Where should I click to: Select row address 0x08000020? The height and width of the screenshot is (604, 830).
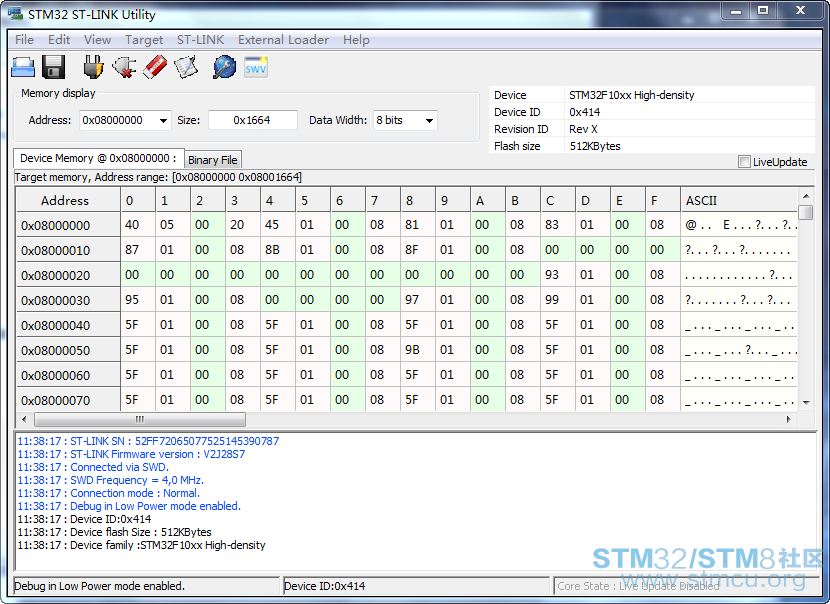point(68,275)
